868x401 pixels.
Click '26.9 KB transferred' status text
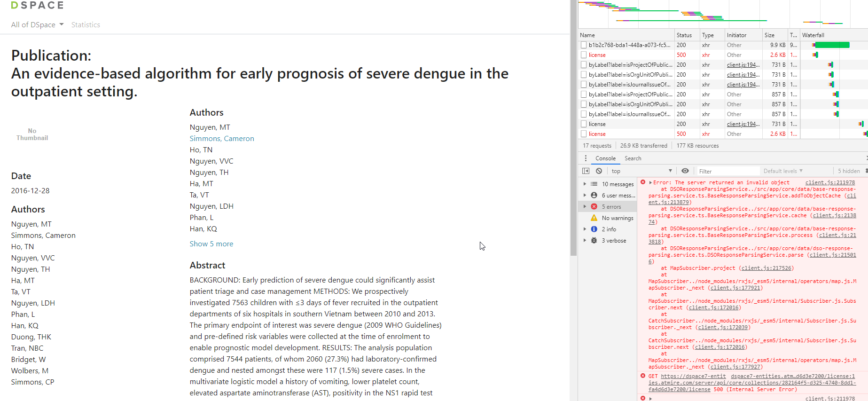[x=643, y=146]
